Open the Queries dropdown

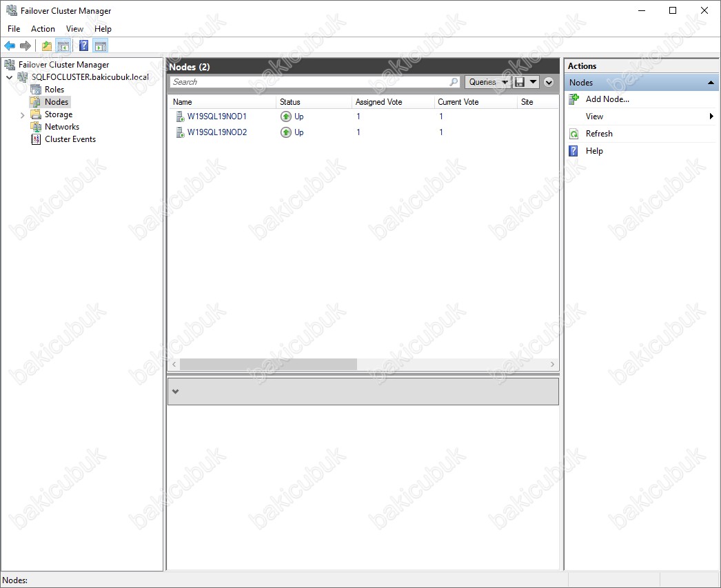coord(488,82)
